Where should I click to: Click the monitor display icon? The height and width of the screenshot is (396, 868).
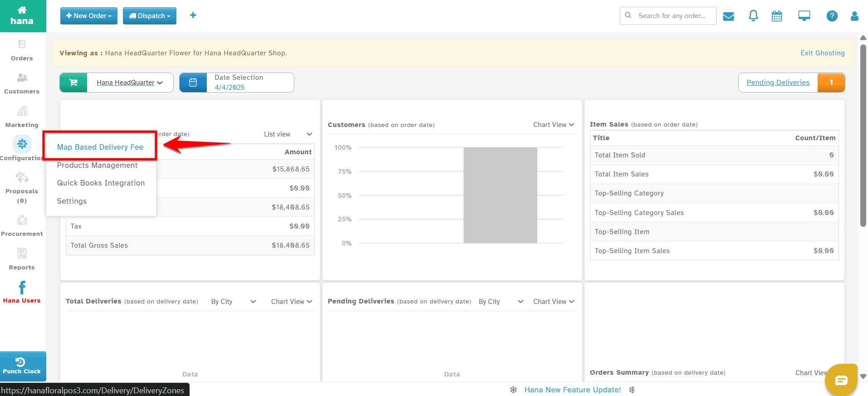coord(804,16)
